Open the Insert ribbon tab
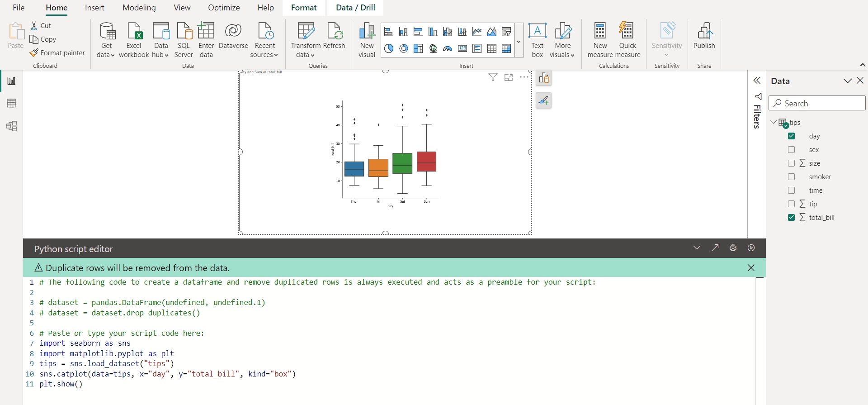 point(94,8)
